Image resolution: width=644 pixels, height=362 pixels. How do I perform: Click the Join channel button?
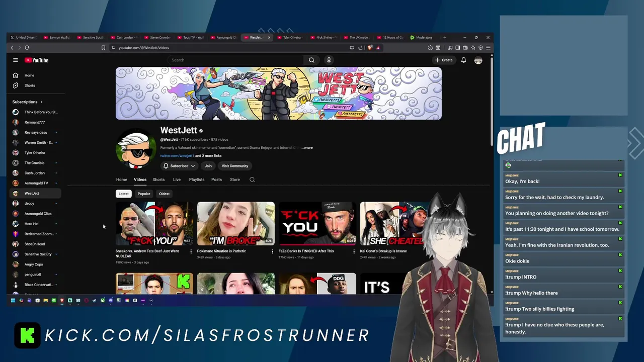point(208,166)
